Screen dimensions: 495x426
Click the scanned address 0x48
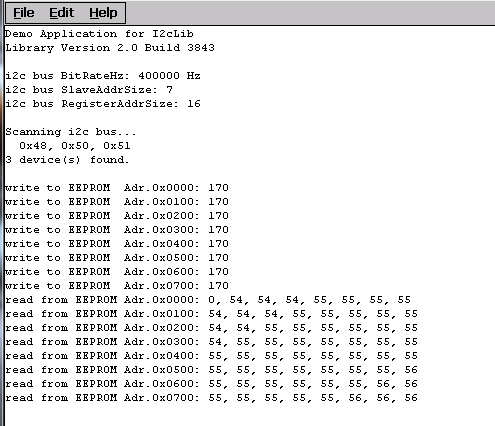33,146
